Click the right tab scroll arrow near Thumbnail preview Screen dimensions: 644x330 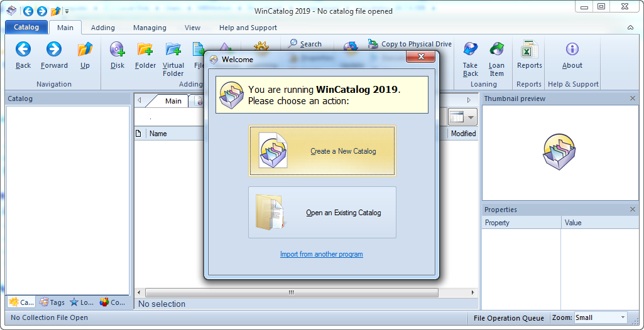coord(469,100)
